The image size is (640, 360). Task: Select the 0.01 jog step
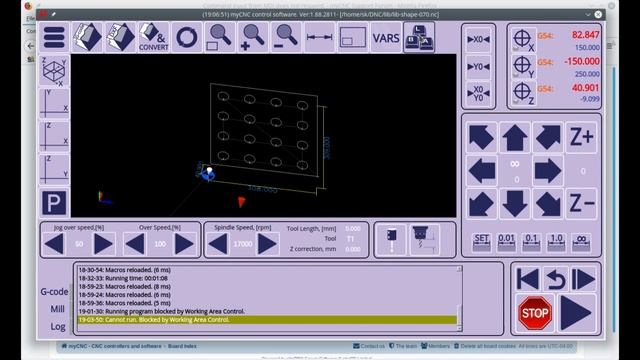click(x=507, y=242)
